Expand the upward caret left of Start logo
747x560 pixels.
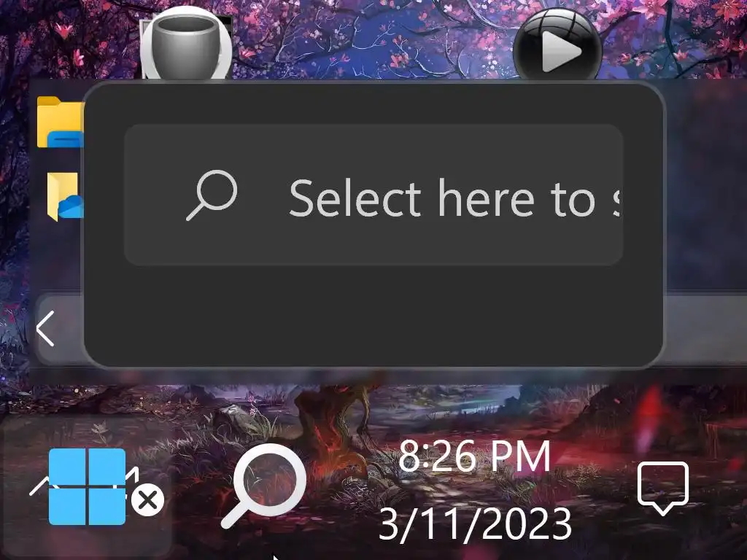point(39,486)
